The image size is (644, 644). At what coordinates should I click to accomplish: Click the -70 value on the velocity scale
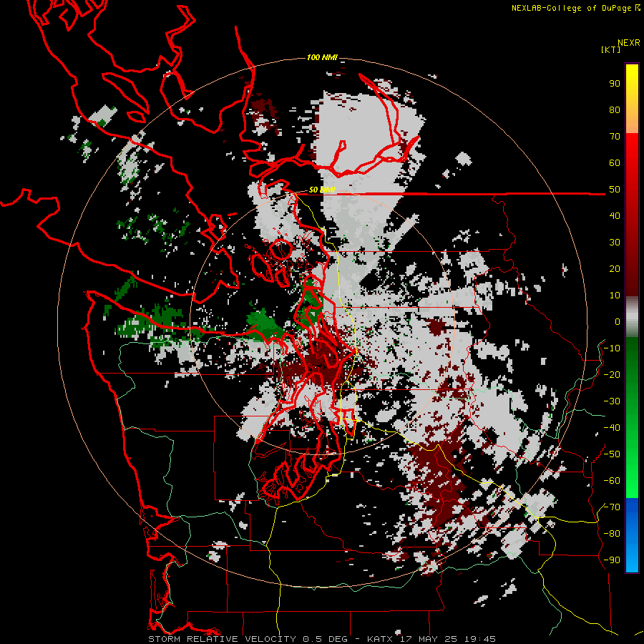(x=612, y=507)
